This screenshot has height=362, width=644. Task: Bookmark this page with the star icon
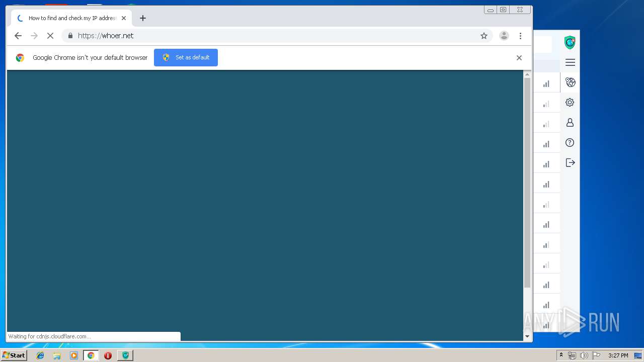pos(484,36)
